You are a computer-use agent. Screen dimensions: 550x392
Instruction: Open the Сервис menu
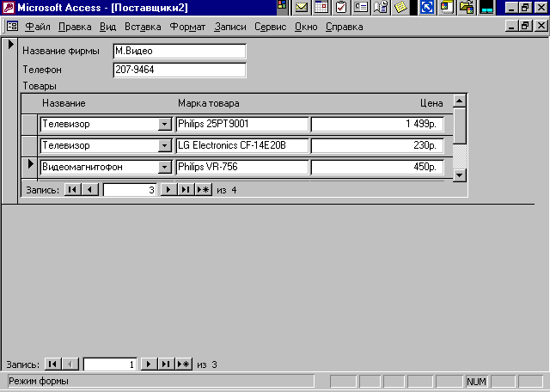[270, 27]
